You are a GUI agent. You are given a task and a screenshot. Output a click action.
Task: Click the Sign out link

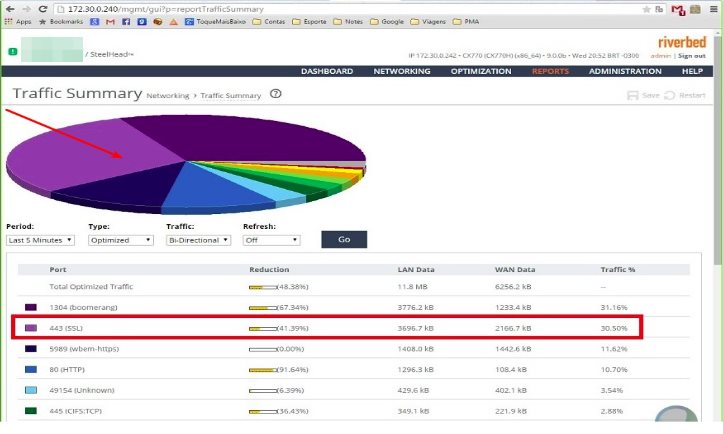pyautogui.click(x=692, y=56)
